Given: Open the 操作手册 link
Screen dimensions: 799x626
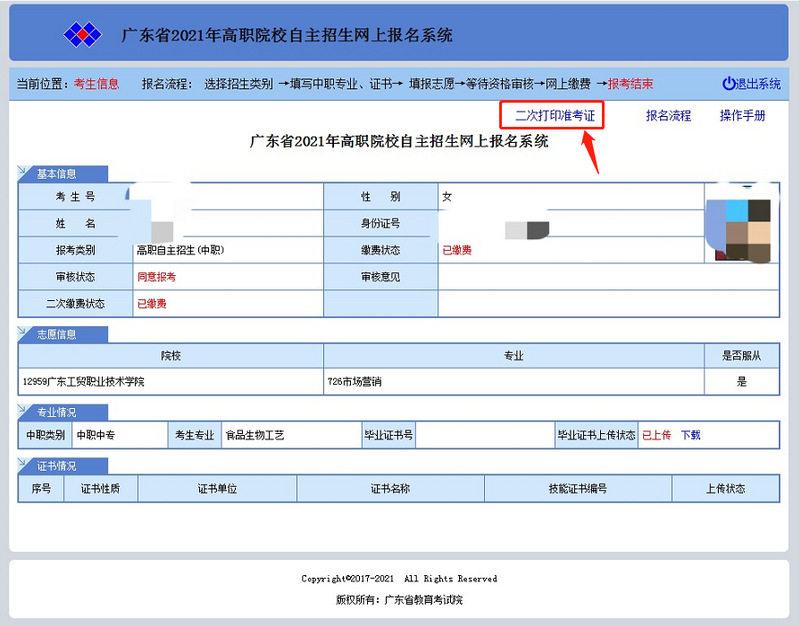Looking at the screenshot, I should [x=742, y=116].
